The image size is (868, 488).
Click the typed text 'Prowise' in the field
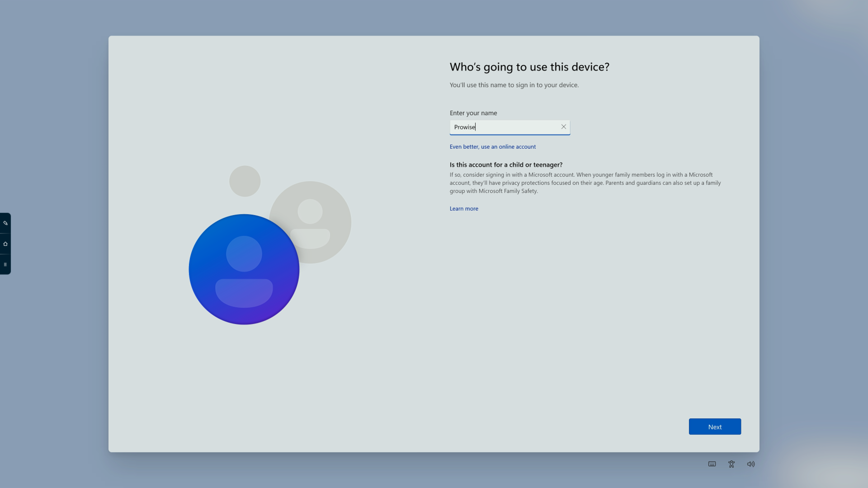(x=464, y=127)
